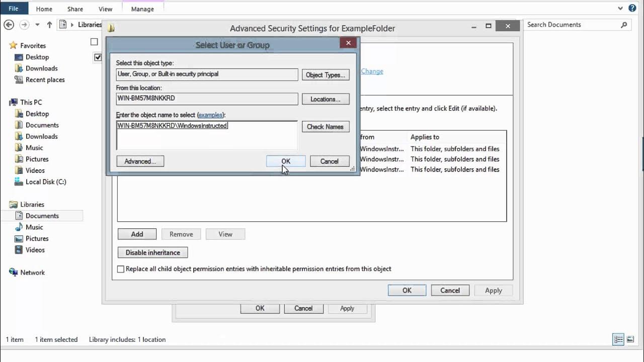Open the examples link
The image size is (644, 362).
pyautogui.click(x=210, y=115)
